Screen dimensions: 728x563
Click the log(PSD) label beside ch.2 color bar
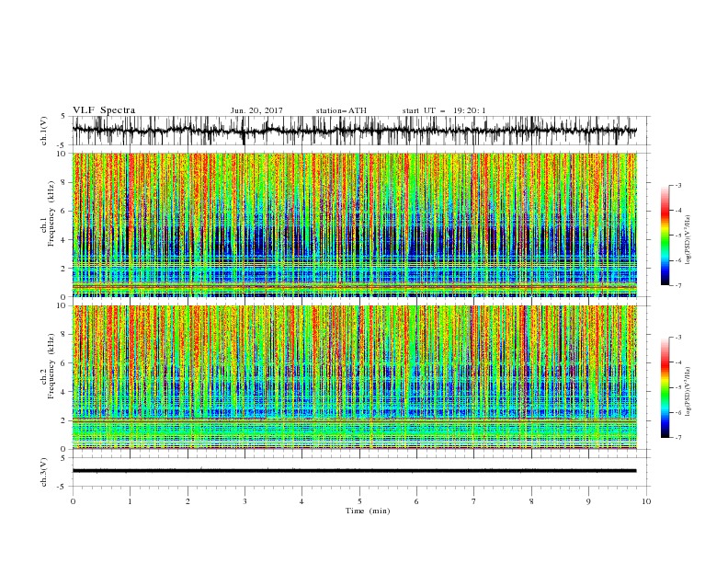click(688, 391)
